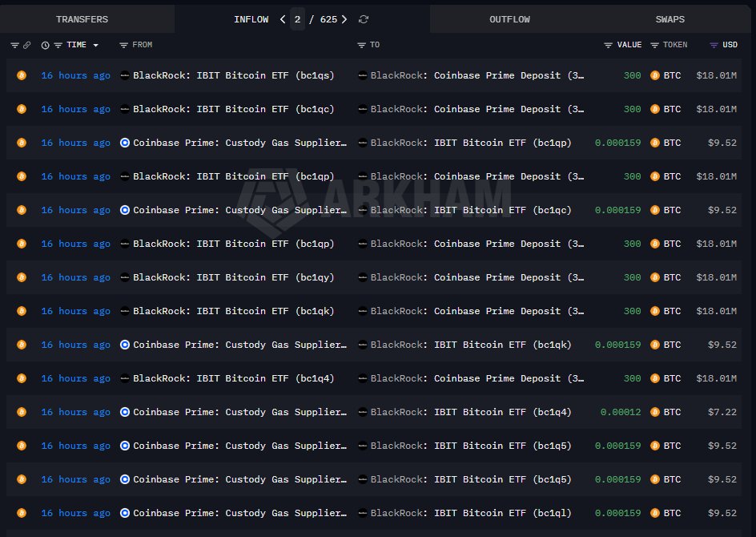Click the 0.00012 value cell
756x537 pixels.
point(621,412)
